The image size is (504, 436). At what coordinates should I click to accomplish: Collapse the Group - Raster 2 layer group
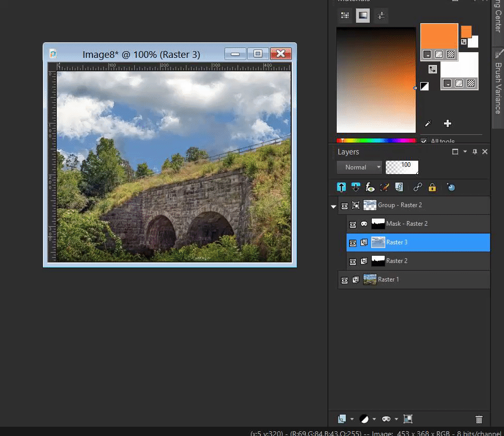[333, 207]
